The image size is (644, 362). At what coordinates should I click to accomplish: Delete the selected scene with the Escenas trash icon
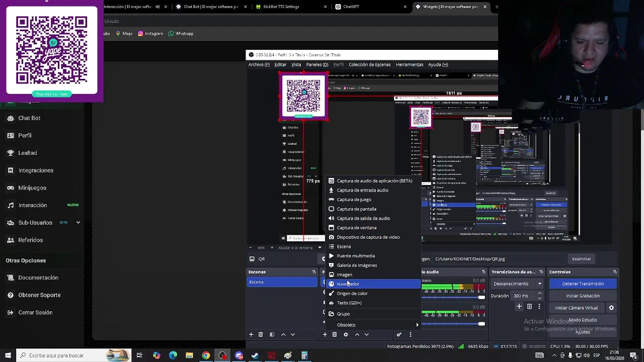click(x=261, y=335)
